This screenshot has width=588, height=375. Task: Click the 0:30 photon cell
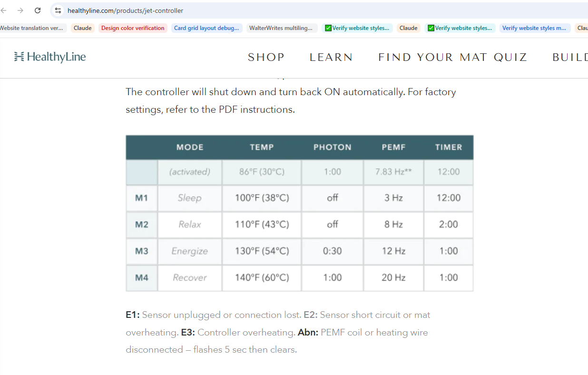[332, 251]
